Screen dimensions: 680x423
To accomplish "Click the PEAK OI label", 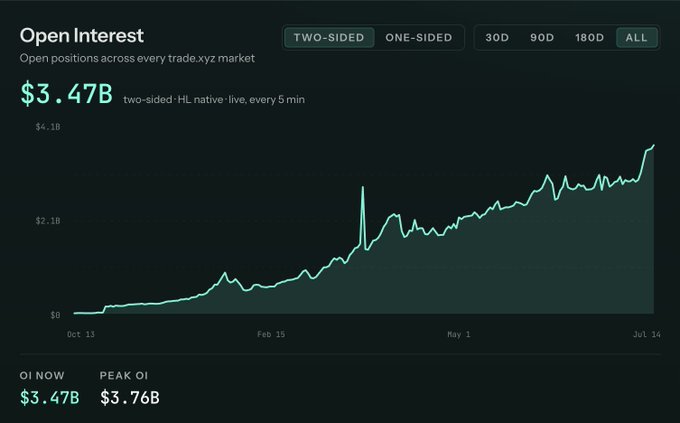I will (124, 376).
